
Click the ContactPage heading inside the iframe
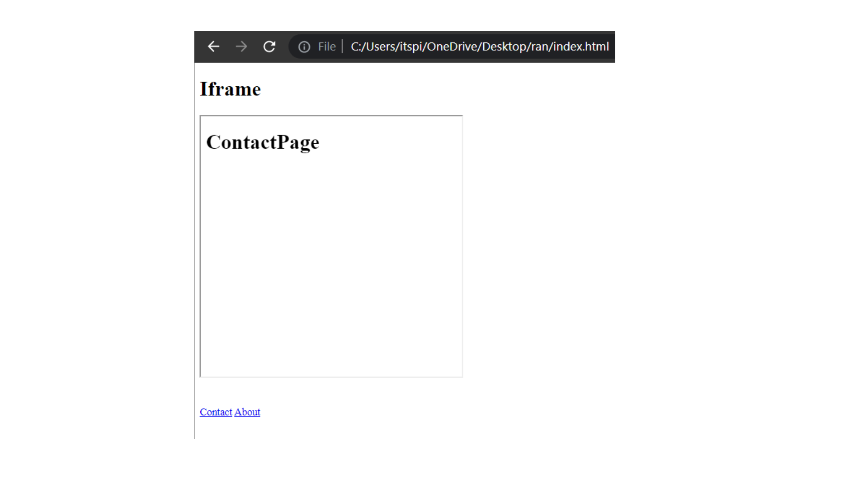click(263, 142)
